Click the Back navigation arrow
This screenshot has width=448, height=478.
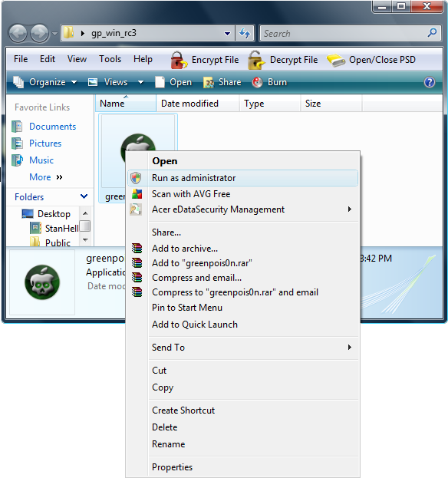coord(18,33)
